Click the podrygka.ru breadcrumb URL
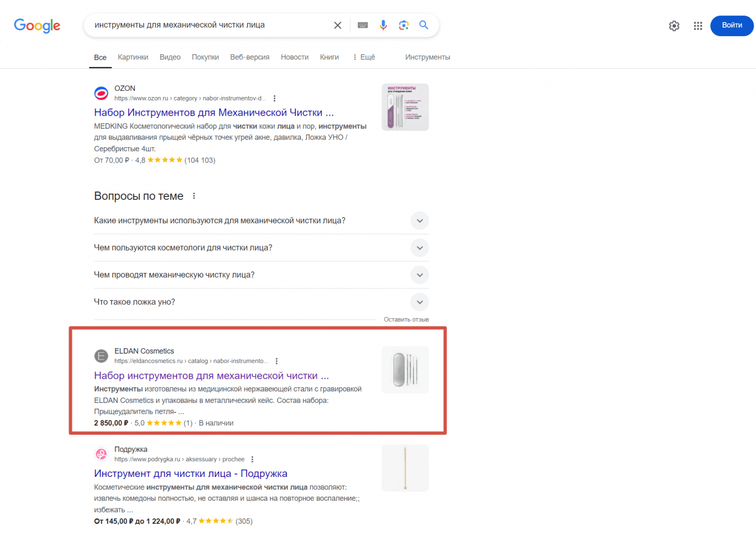Viewport: 756px width, 539px height. point(179,459)
